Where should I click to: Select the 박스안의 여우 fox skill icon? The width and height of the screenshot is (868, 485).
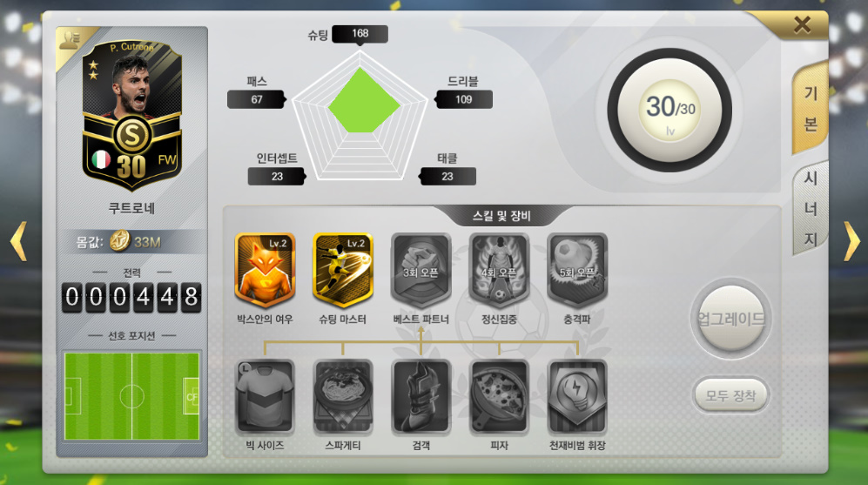265,270
